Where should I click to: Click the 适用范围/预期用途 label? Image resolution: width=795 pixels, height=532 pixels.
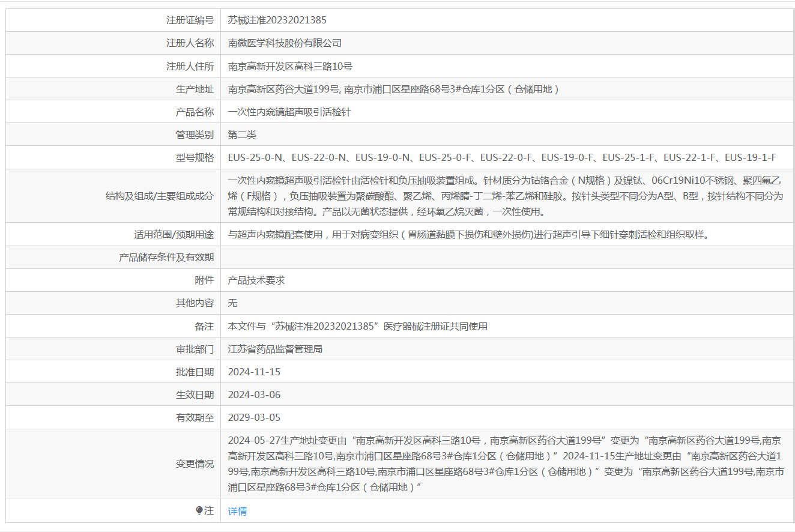pyautogui.click(x=174, y=234)
